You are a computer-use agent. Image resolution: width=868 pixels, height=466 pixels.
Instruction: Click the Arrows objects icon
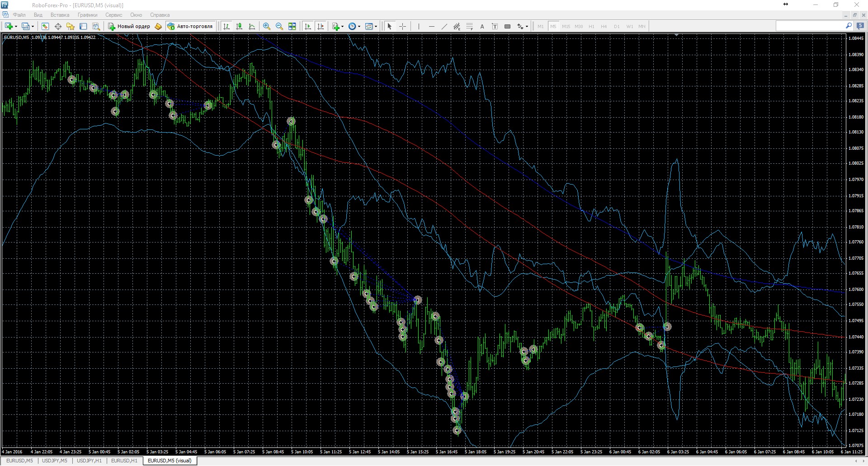[520, 26]
